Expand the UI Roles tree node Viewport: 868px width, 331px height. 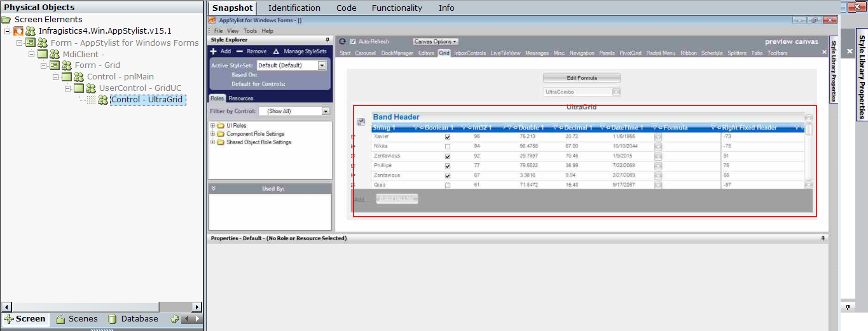coord(212,126)
